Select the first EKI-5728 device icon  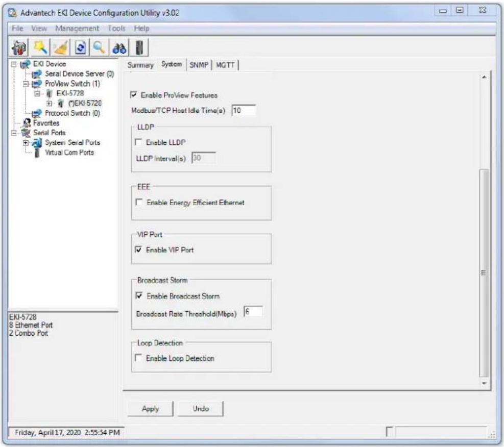pyautogui.click(x=49, y=93)
